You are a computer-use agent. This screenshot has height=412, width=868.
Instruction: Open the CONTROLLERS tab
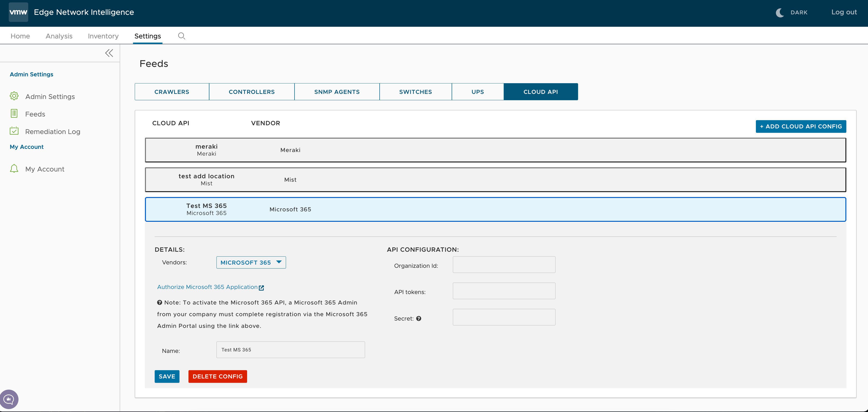pos(252,92)
